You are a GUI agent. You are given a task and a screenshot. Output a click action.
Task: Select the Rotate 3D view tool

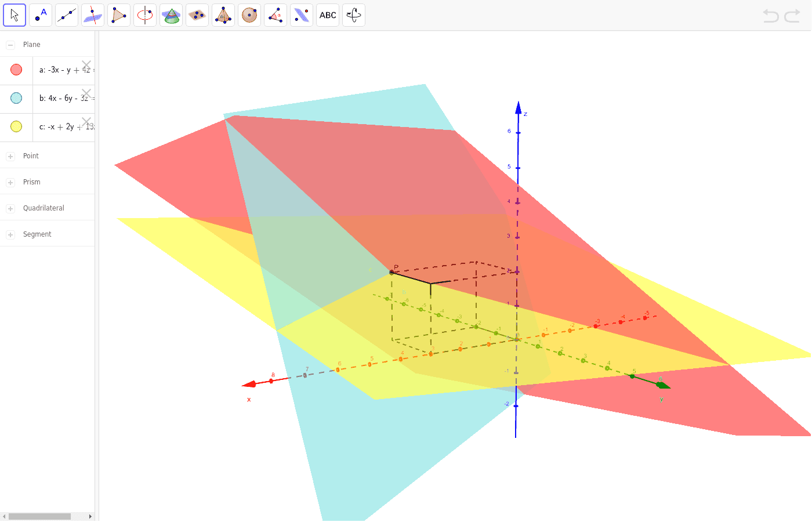click(353, 15)
